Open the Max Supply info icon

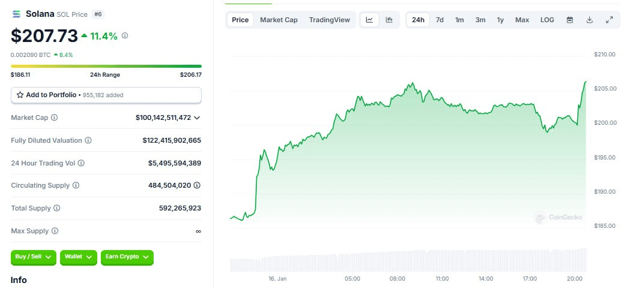point(55,231)
